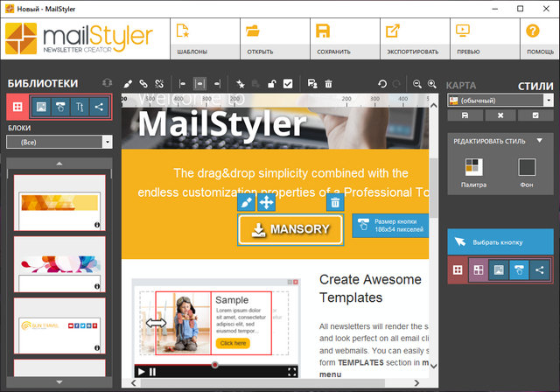560x392 pixels.
Task: Align the block to the left
Action: click(x=183, y=84)
